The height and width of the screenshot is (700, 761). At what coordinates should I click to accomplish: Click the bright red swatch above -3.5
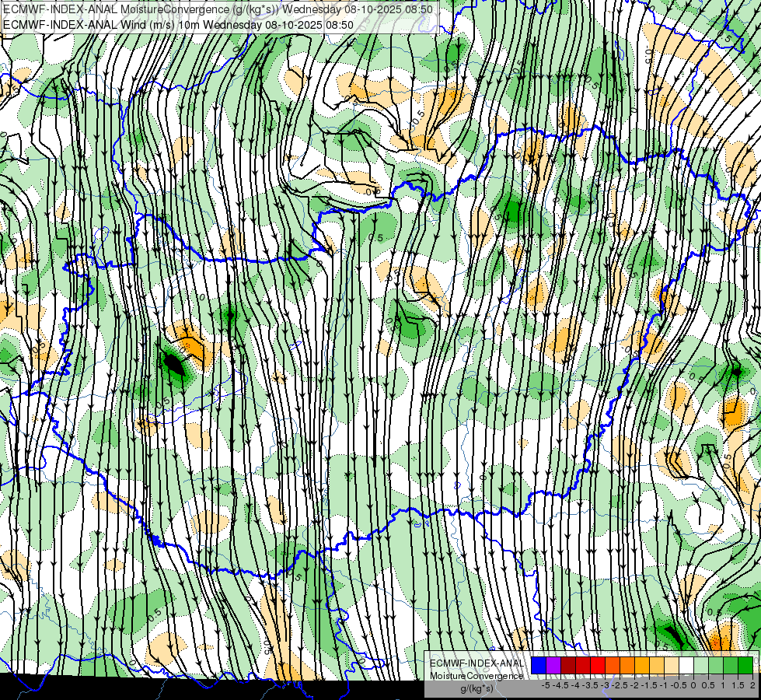597,666
